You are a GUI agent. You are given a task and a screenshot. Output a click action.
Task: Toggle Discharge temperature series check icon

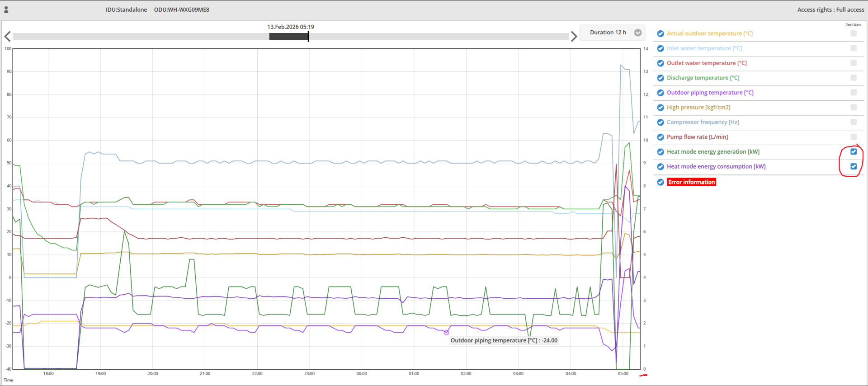660,78
